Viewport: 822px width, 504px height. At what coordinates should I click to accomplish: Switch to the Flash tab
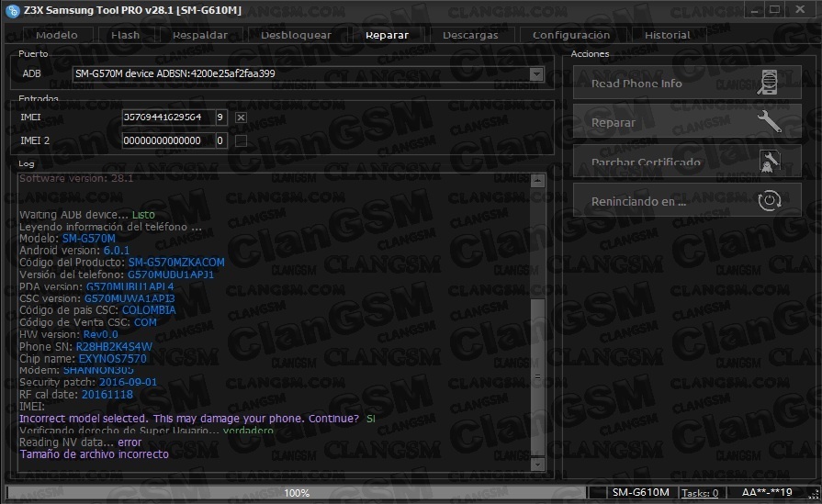coord(125,35)
